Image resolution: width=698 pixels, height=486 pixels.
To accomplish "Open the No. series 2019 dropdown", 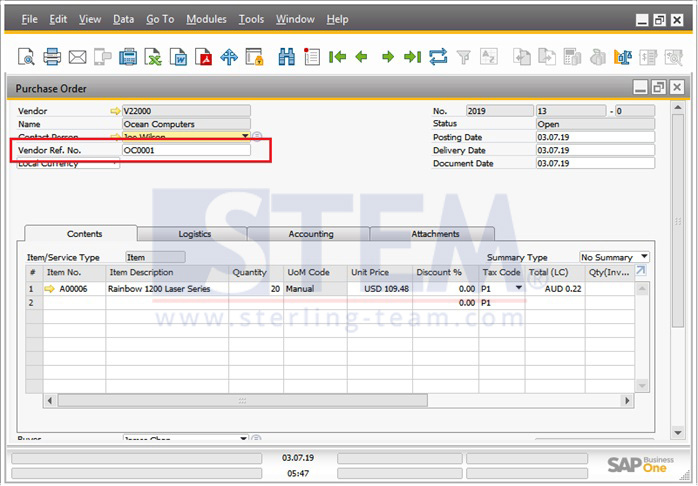I will (x=500, y=111).
